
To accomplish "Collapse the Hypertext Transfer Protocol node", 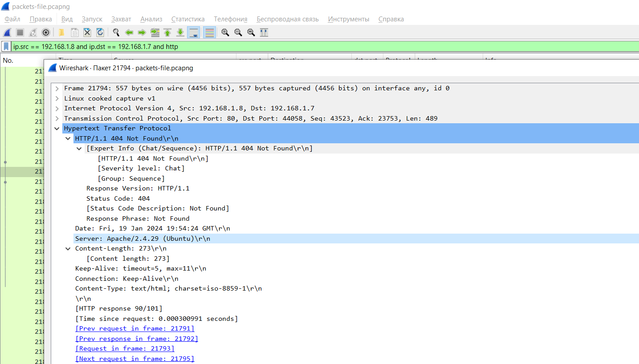I will tap(57, 128).
